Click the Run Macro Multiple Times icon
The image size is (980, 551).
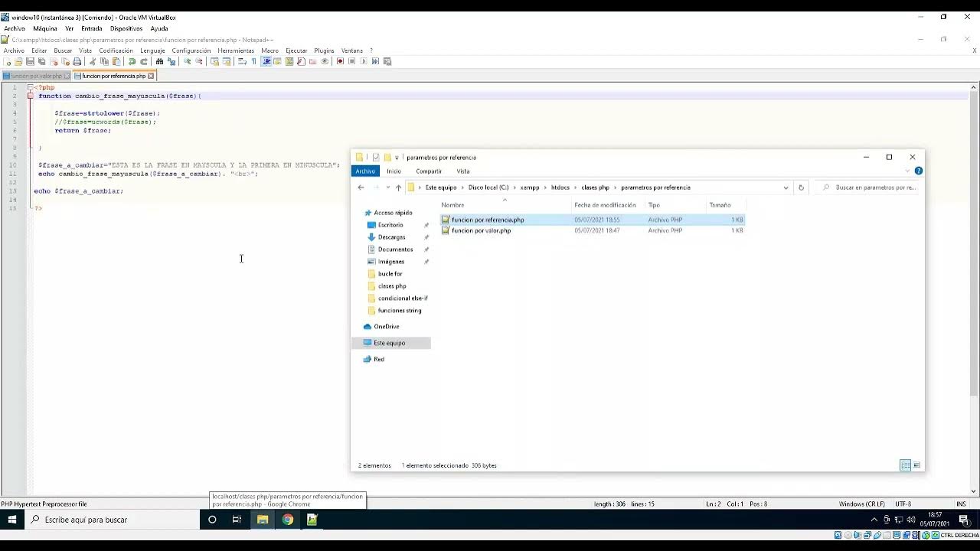[x=376, y=61]
